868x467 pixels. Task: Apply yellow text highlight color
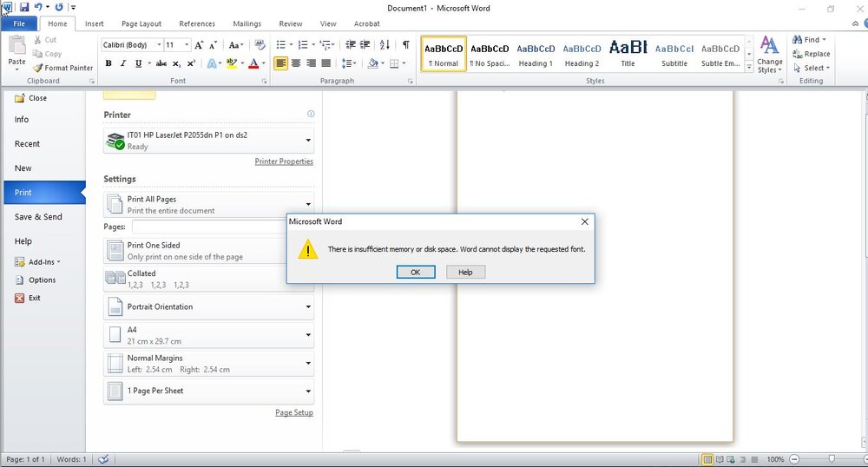tap(232, 63)
